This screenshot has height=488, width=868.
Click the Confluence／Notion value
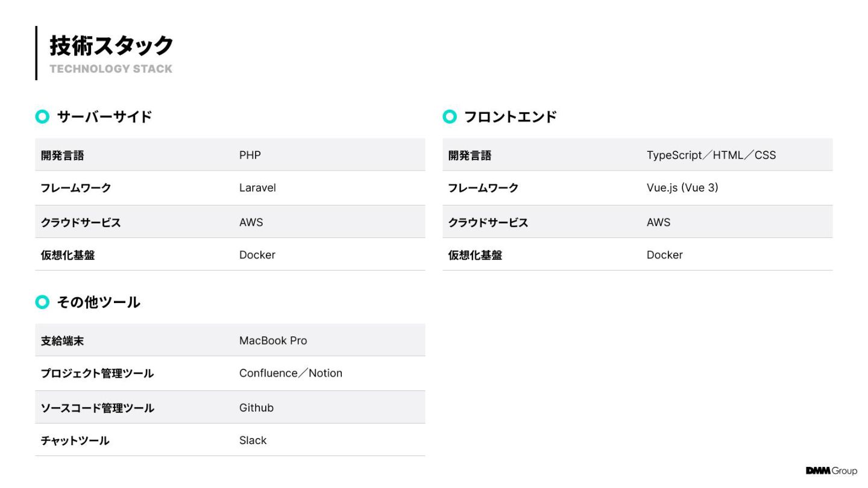point(291,374)
